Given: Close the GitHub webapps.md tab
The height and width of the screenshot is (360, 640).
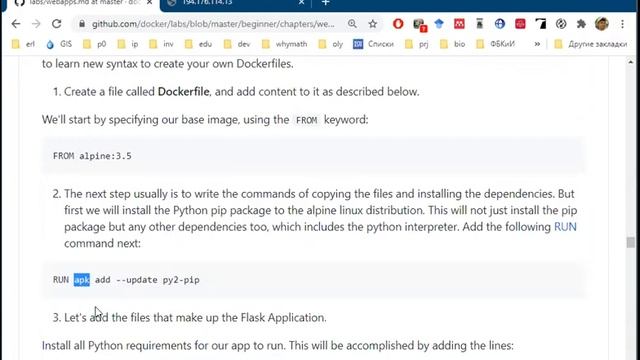Looking at the screenshot, I should pyautogui.click(x=149, y=2).
